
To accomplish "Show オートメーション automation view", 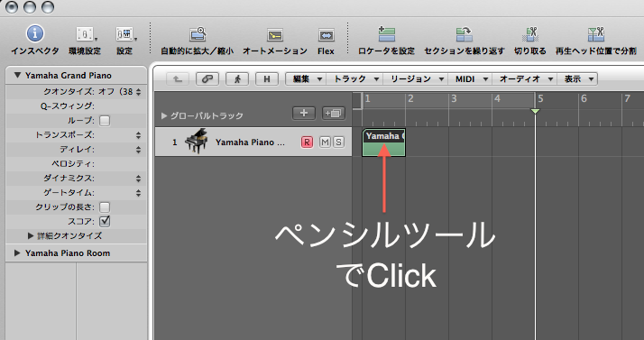I will [x=275, y=35].
